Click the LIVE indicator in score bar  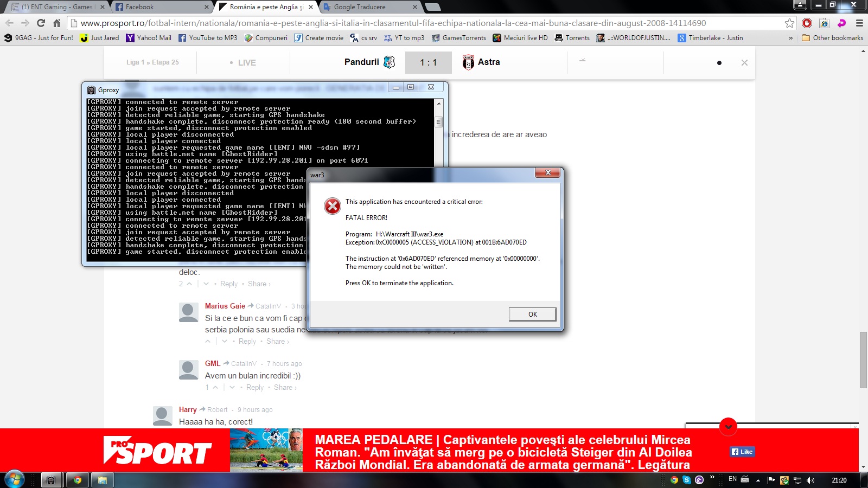click(x=243, y=63)
